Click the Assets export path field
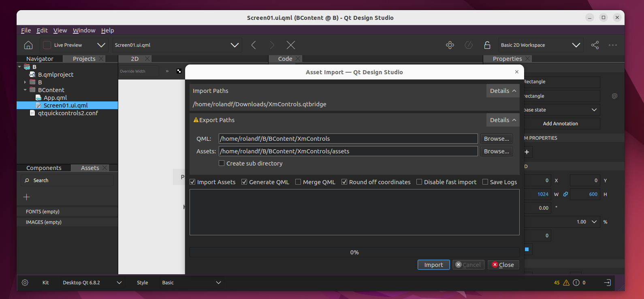This screenshot has height=299, width=644. [x=348, y=151]
